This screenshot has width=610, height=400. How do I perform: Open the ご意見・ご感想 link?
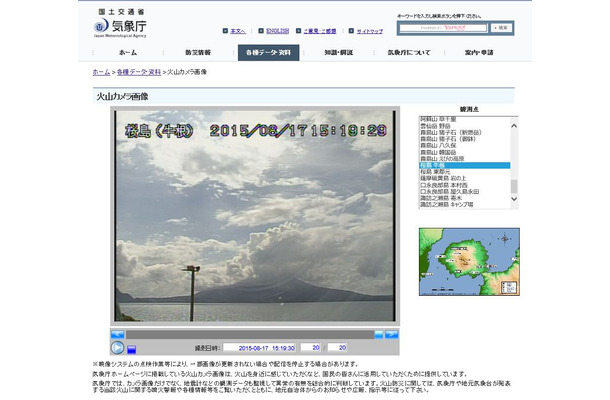click(320, 31)
